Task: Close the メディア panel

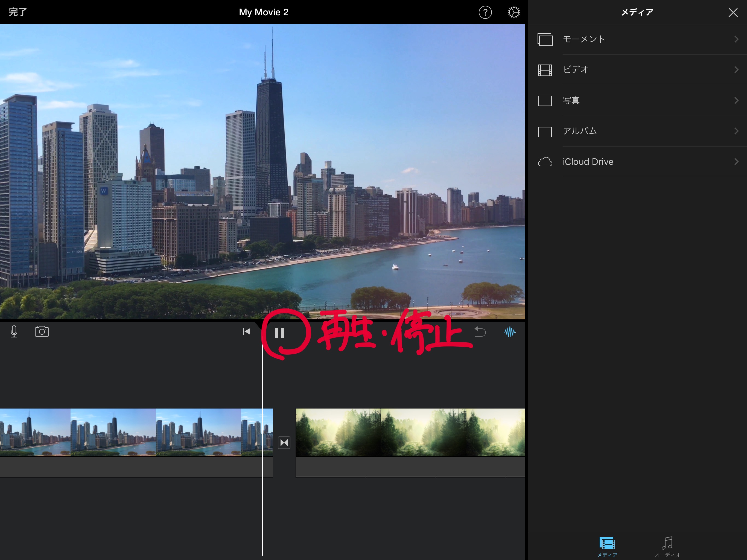Action: click(733, 13)
